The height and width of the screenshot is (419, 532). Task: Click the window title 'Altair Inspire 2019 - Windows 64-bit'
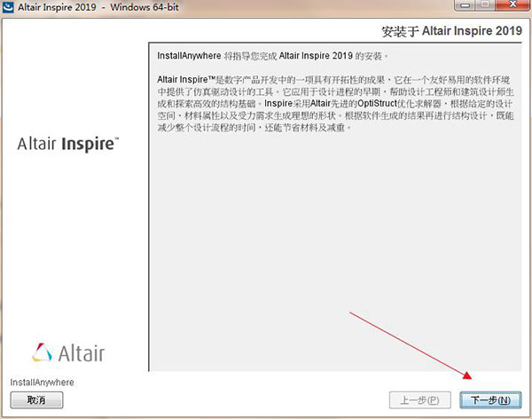98,7
